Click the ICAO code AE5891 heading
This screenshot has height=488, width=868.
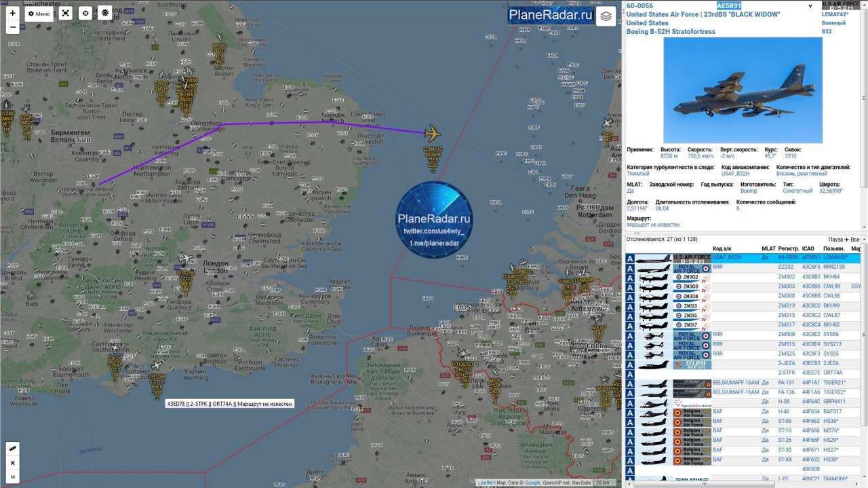point(730,5)
